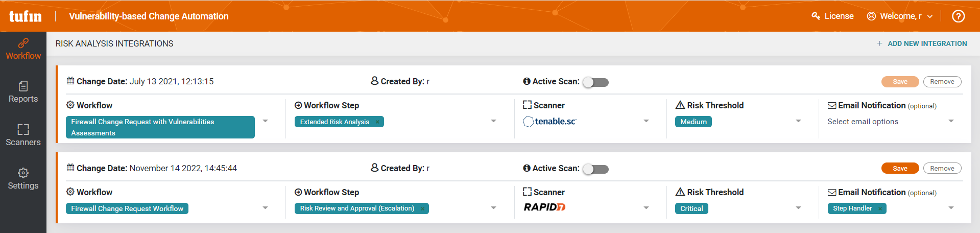This screenshot has width=980, height=233.
Task: Click the tufin logo
Action: click(25, 16)
